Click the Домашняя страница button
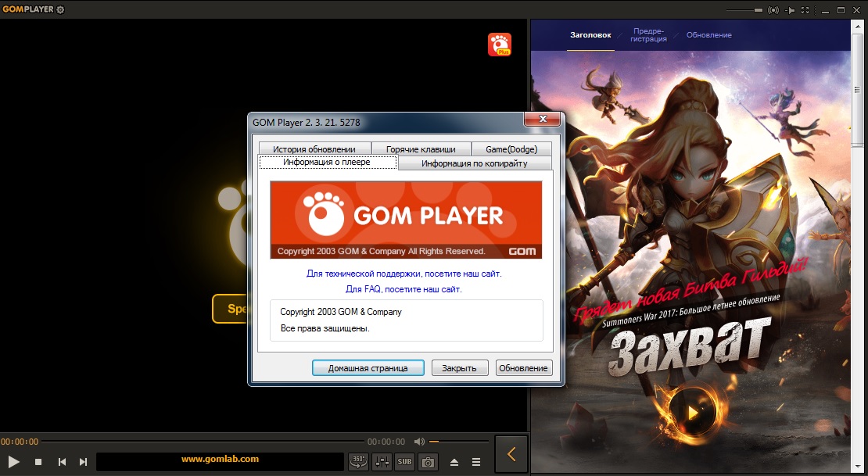 (368, 368)
